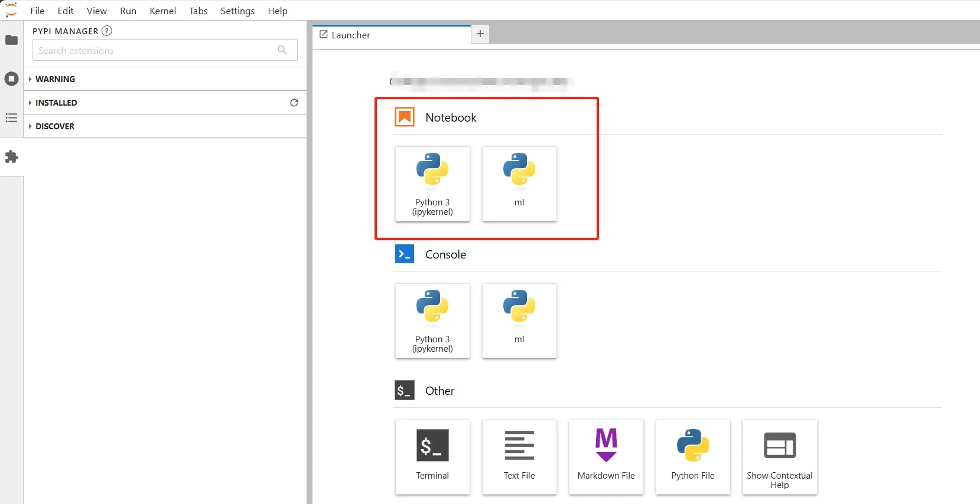Start a console with ml kernel
The width and height of the screenshot is (980, 504).
click(519, 321)
